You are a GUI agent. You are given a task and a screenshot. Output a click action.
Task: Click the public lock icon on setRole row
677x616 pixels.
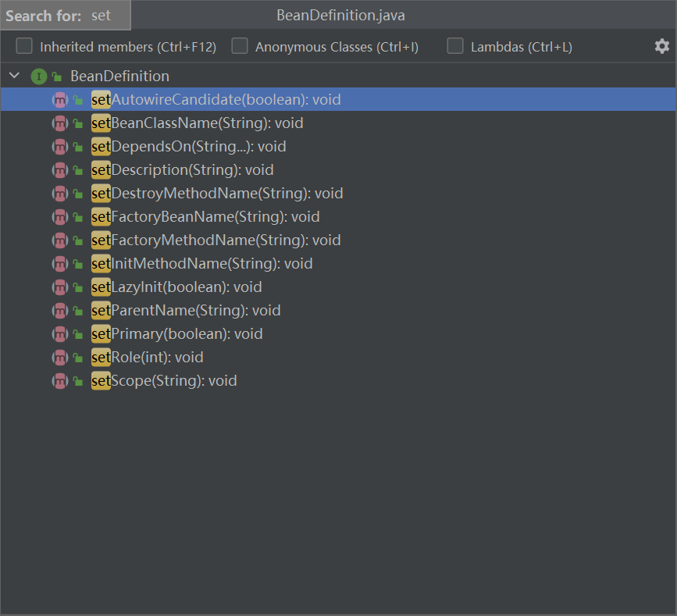pos(78,358)
